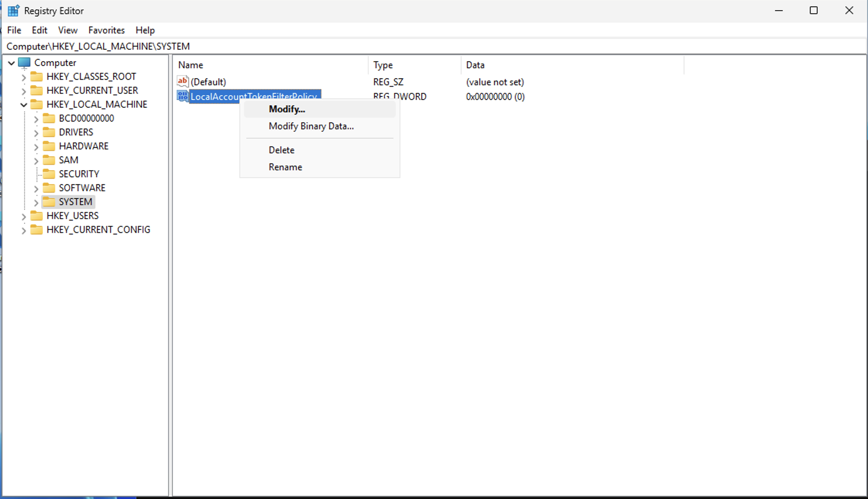Click the Data column header

tap(475, 65)
